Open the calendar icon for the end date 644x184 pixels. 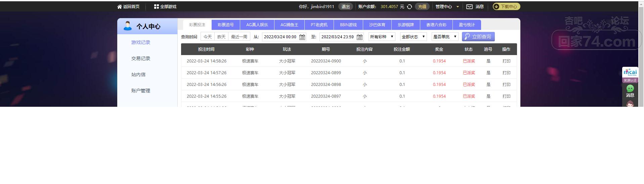(x=359, y=37)
